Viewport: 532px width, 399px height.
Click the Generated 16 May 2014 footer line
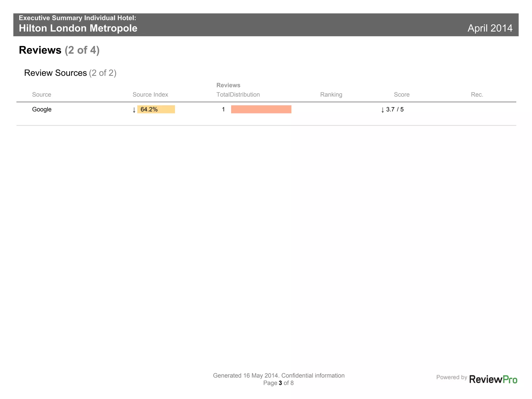[278, 376]
